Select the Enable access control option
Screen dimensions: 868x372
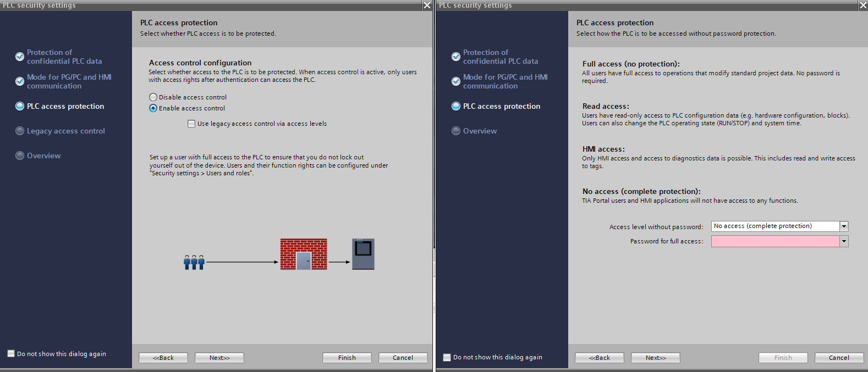153,108
